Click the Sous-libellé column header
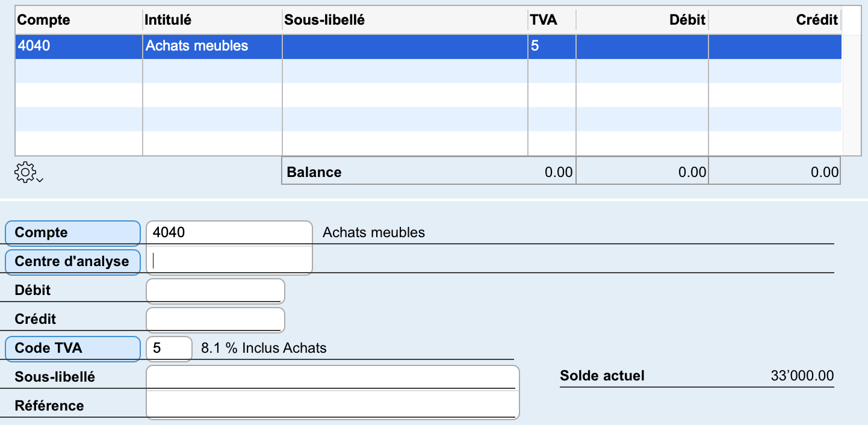 [405, 20]
